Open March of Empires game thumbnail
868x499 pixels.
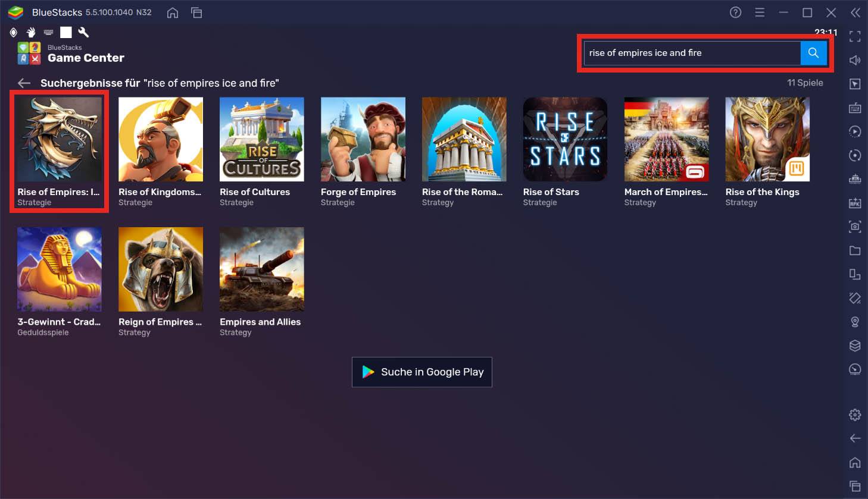667,139
